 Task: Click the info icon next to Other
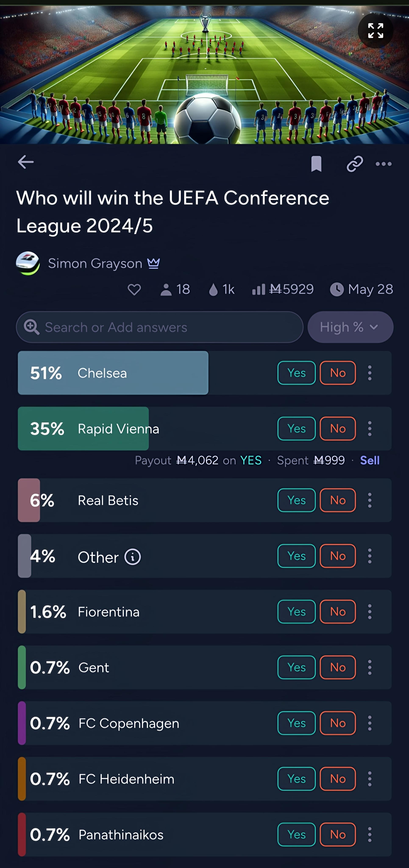(133, 557)
